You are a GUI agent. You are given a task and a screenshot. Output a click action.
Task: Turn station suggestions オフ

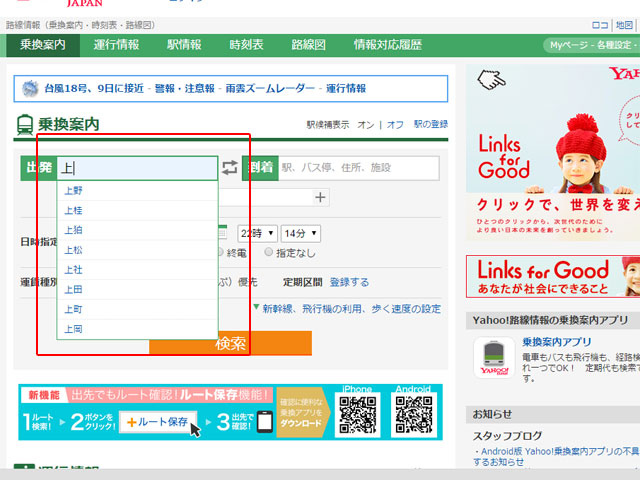pyautogui.click(x=395, y=125)
